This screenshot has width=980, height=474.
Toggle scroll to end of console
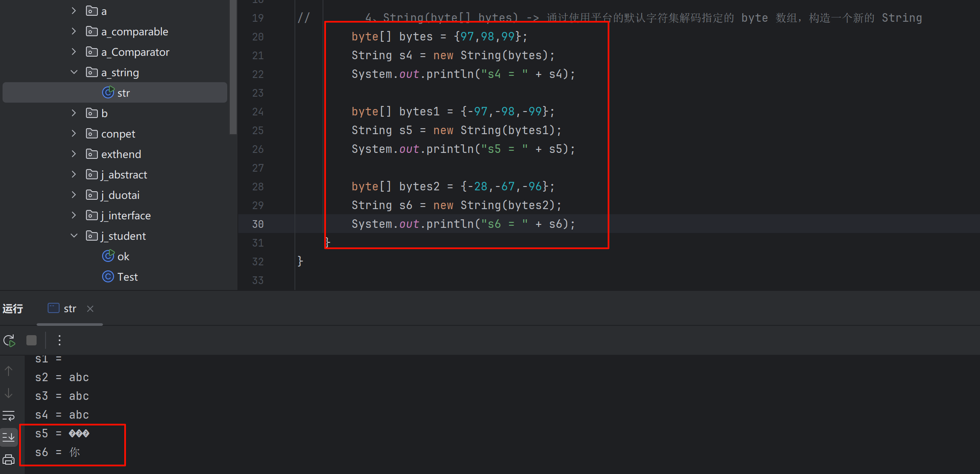9,437
